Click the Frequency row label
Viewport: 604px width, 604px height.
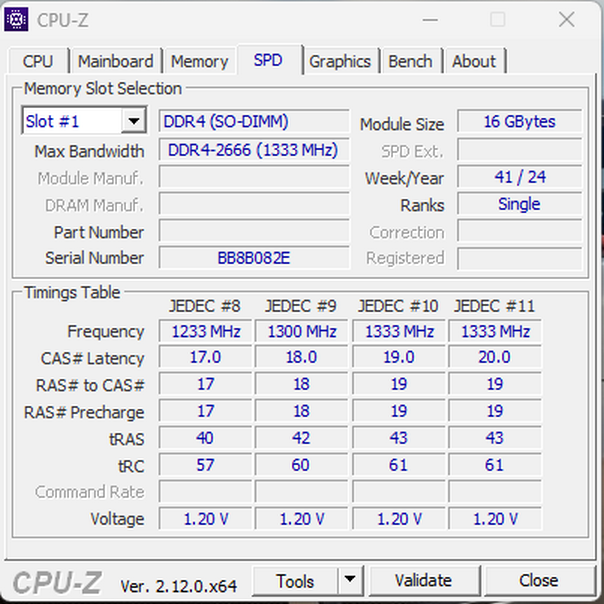click(x=106, y=332)
